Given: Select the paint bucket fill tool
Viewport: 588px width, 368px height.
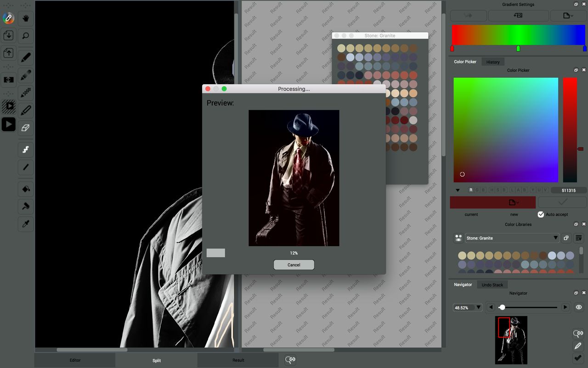Looking at the screenshot, I should pos(26,189).
